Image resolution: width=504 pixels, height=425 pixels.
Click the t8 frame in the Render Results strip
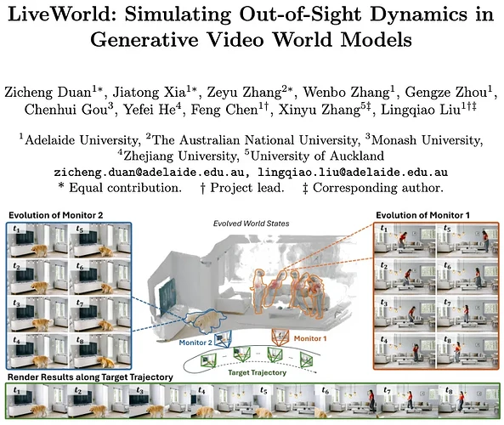(469, 401)
